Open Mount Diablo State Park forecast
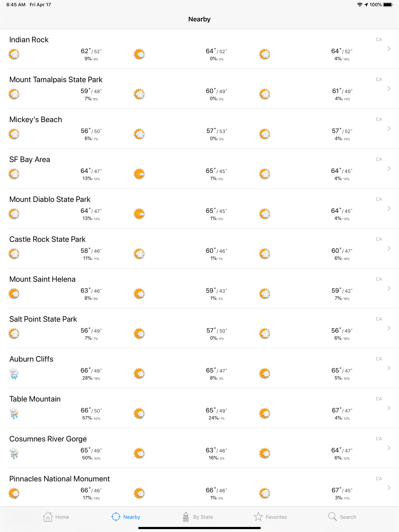Screen dimensions: 399x532 pyautogui.click(x=199, y=209)
